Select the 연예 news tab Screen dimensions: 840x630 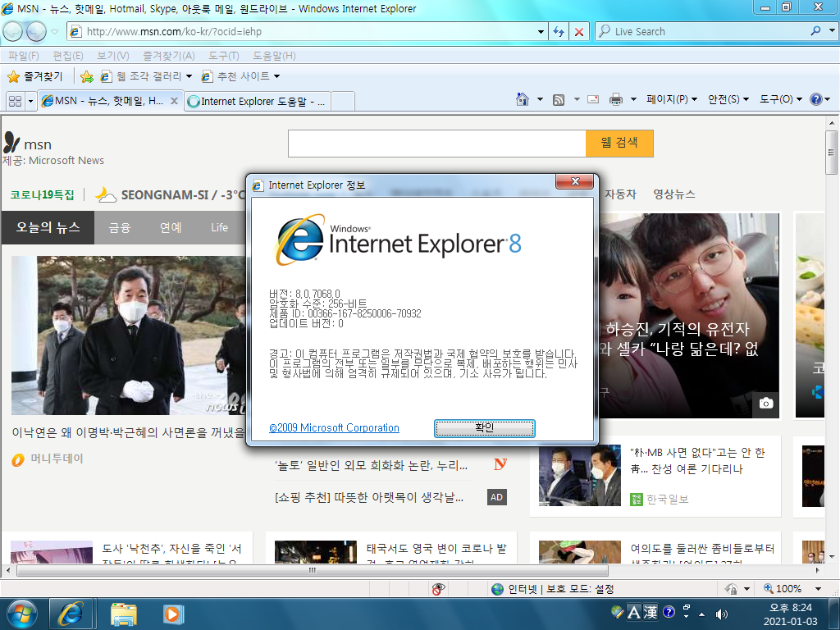pos(171,228)
